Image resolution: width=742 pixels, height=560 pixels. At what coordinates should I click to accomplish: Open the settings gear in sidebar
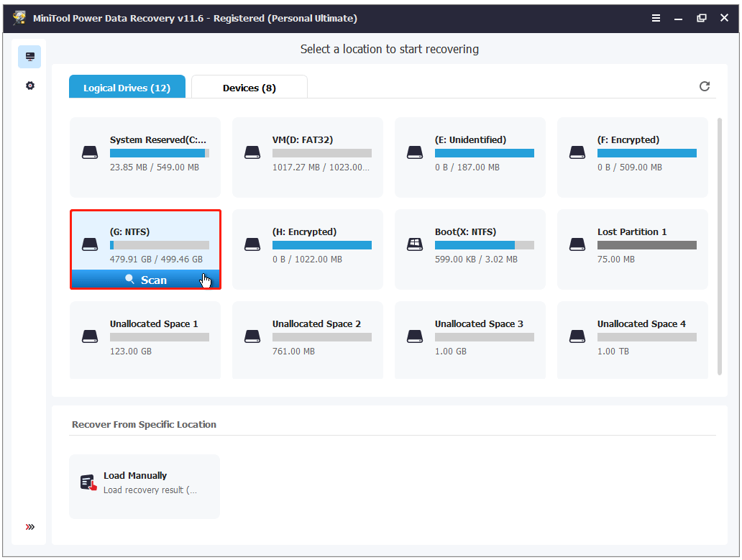tap(29, 86)
